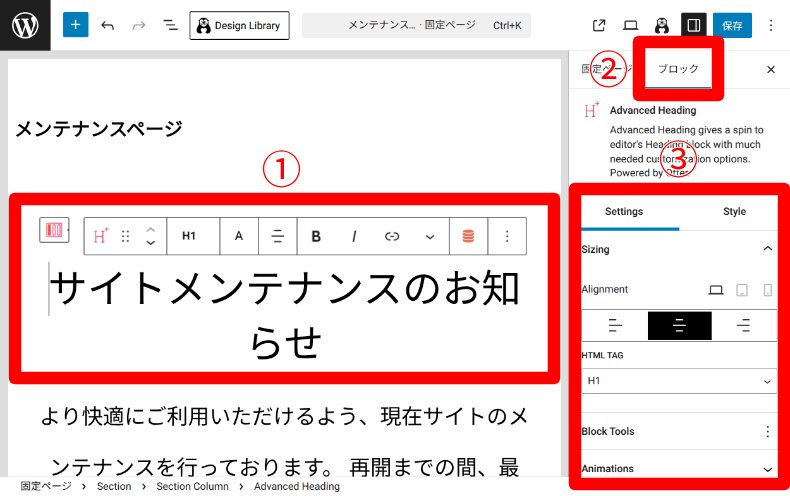The width and height of the screenshot is (790, 496).
Task: Click the WordPress logo icon
Action: (25, 25)
